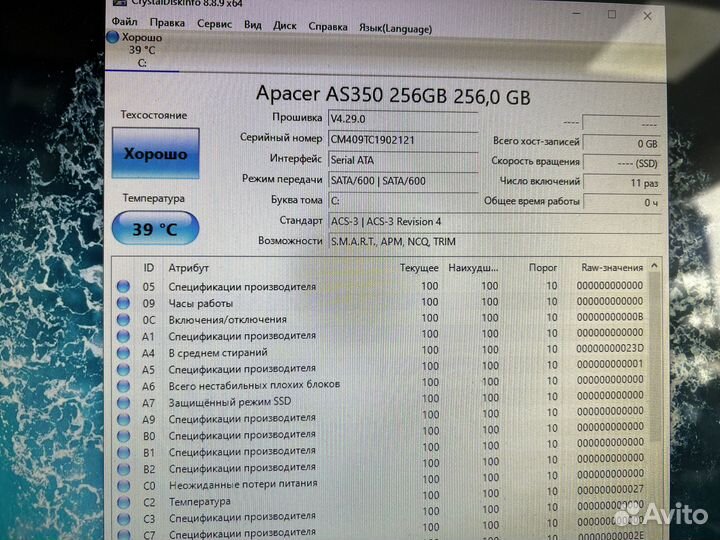
Task: Click the Общее время работы value 0 ч
Action: pyautogui.click(x=622, y=202)
